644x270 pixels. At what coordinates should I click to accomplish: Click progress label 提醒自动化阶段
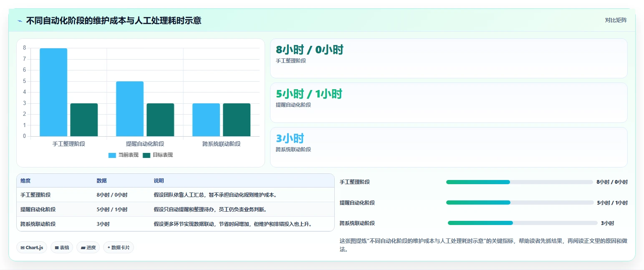(x=357, y=202)
